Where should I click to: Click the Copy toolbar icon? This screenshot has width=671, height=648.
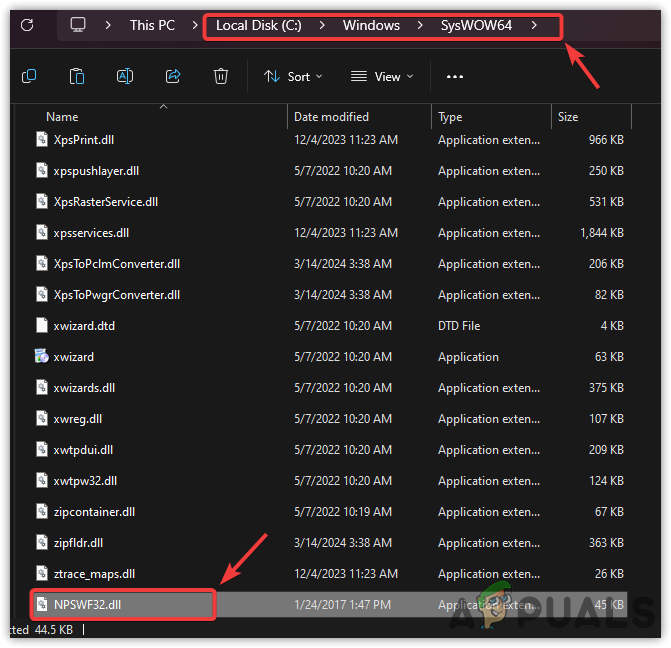[x=29, y=76]
